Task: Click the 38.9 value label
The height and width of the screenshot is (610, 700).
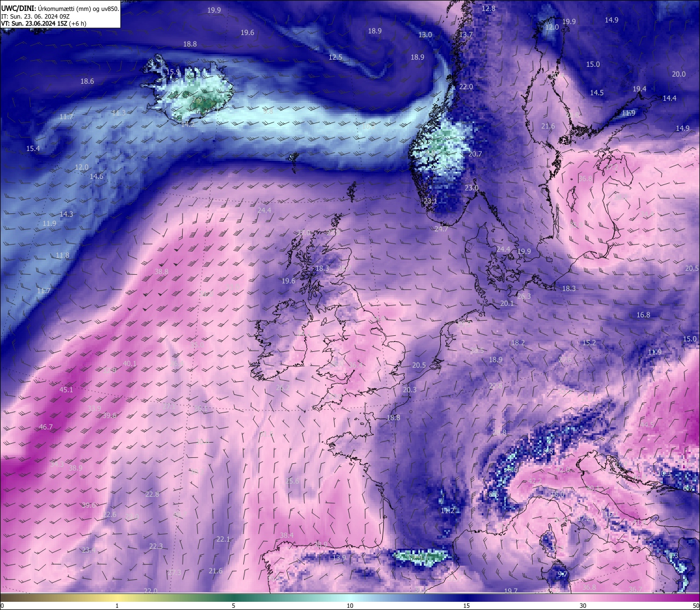Action: click(x=75, y=468)
